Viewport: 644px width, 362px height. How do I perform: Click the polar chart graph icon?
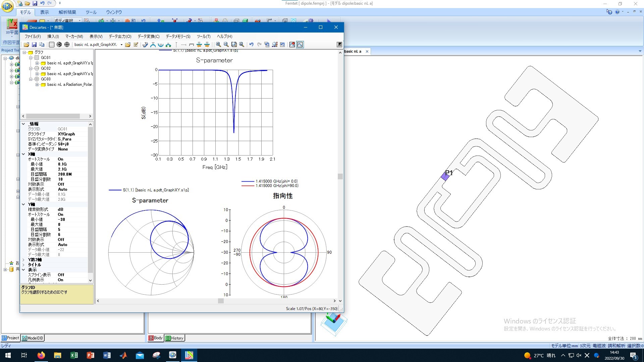point(67,45)
